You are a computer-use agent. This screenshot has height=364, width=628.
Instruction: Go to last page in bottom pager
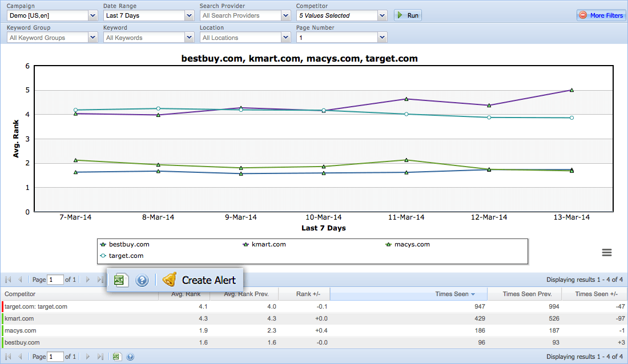point(100,357)
